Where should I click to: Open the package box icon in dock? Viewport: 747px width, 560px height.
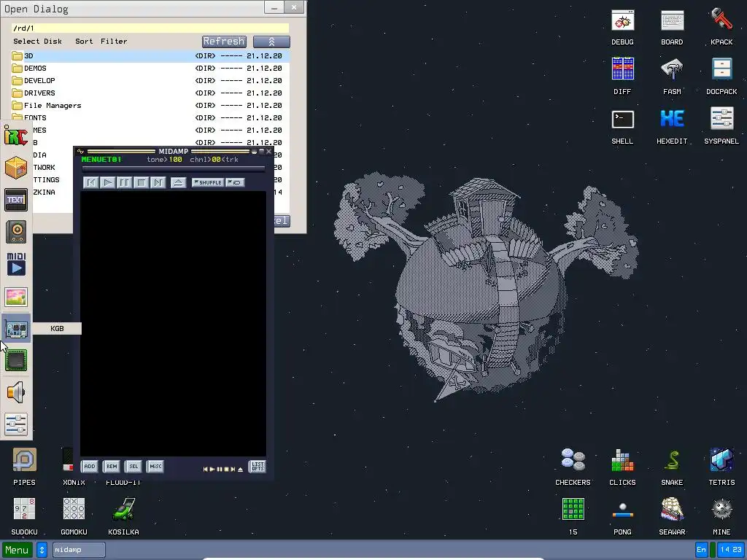(x=16, y=168)
